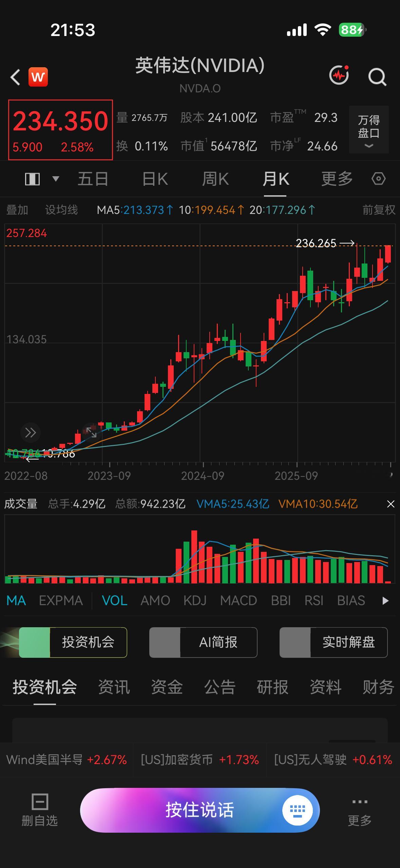
Task: Switch to 日K chart tab
Action: (155, 179)
